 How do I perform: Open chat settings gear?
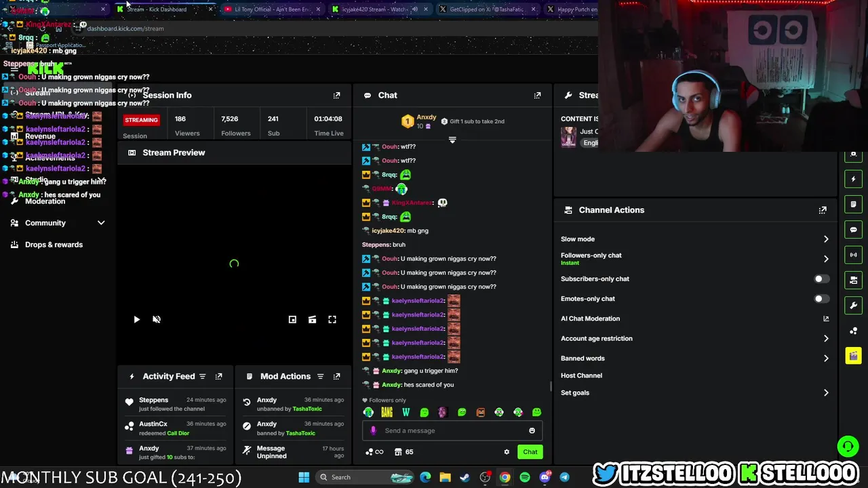pos(506,452)
